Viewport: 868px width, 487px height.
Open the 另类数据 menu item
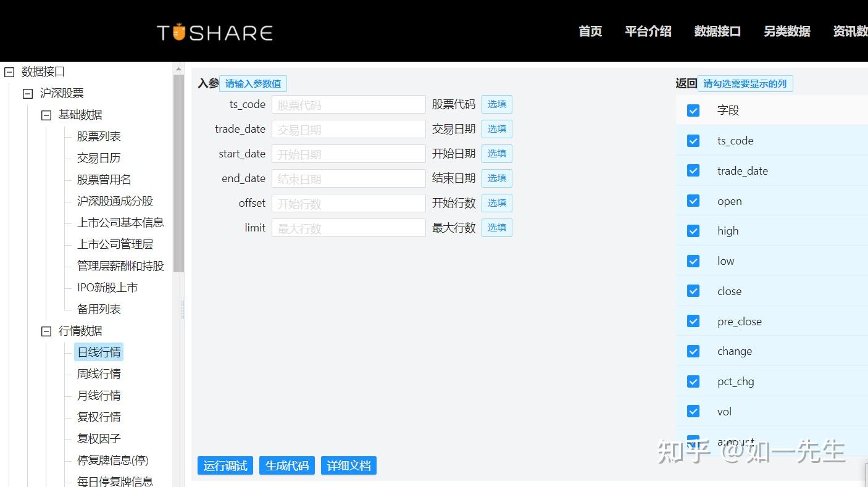point(787,31)
